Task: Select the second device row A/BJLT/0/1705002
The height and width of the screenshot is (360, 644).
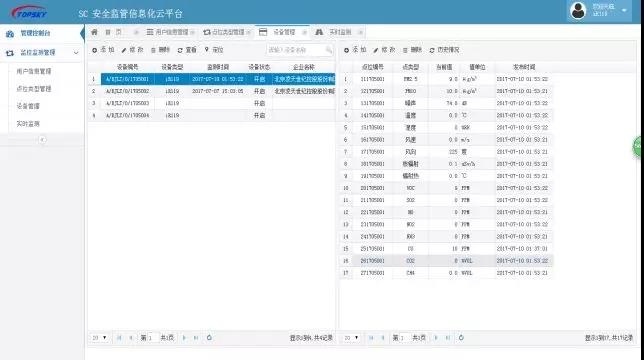Action: (212, 91)
